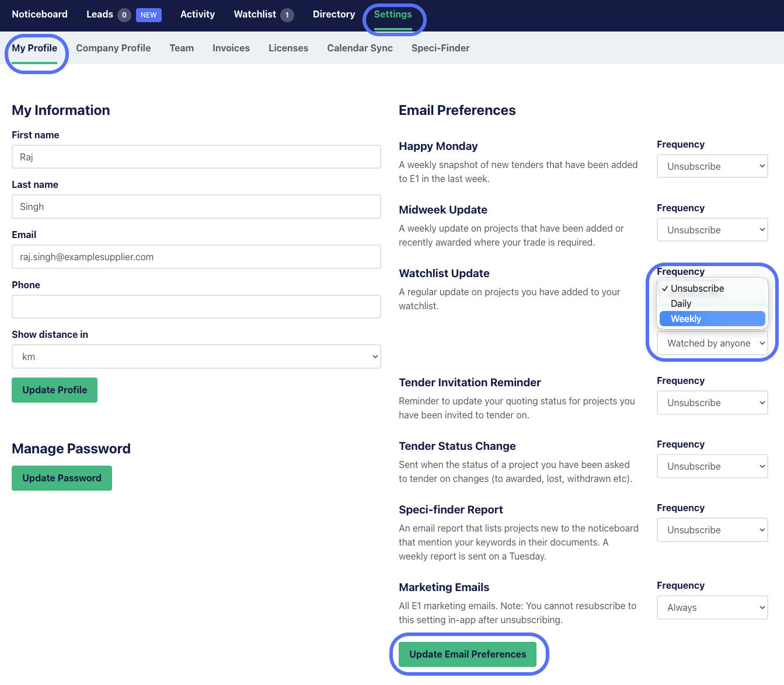The height and width of the screenshot is (685, 784).
Task: Open the Show distance in dropdown
Action: [196, 357]
